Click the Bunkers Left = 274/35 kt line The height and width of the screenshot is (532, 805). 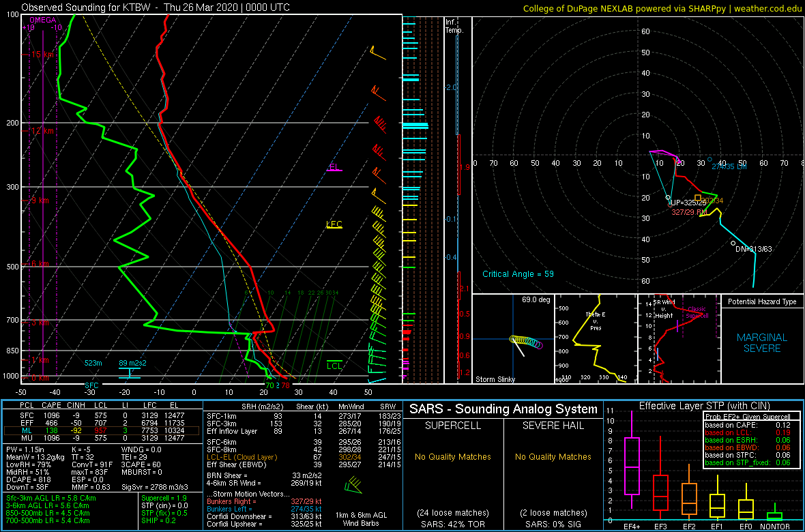coord(263,508)
